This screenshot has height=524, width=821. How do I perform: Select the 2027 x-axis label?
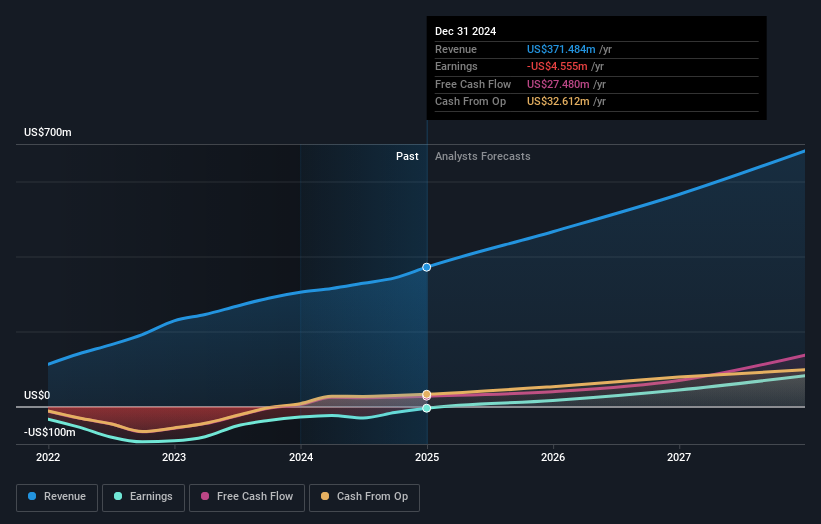[x=679, y=458]
